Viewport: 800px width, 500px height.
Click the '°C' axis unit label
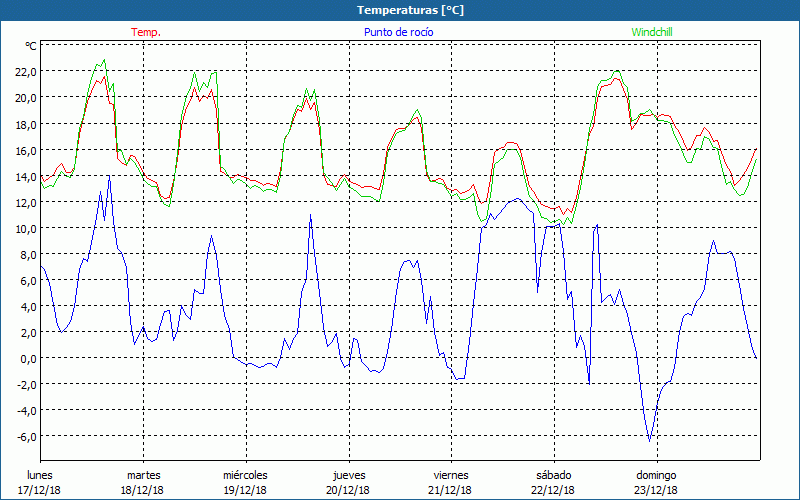click(x=31, y=46)
